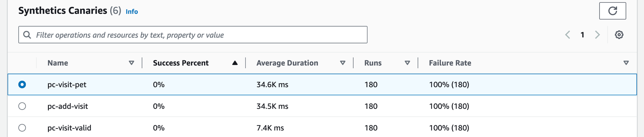Select the pc-visit-valid radio button
The image size is (644, 137).
pyautogui.click(x=22, y=128)
